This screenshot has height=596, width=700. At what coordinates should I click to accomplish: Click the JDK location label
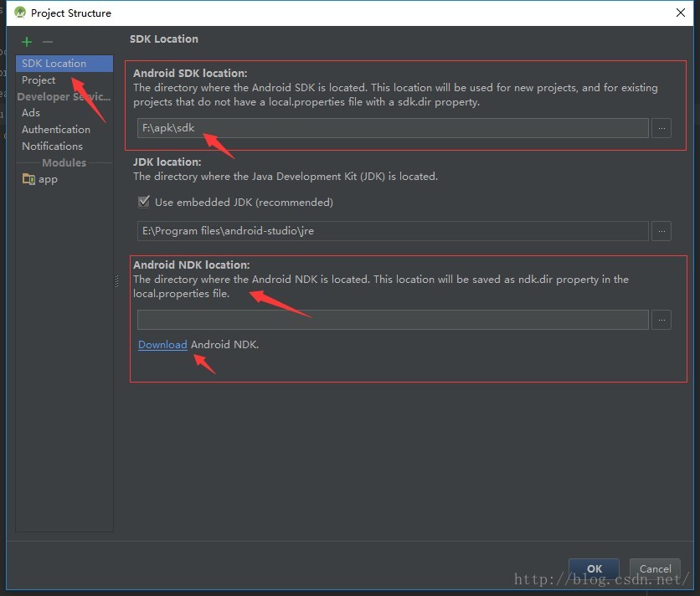(x=167, y=162)
